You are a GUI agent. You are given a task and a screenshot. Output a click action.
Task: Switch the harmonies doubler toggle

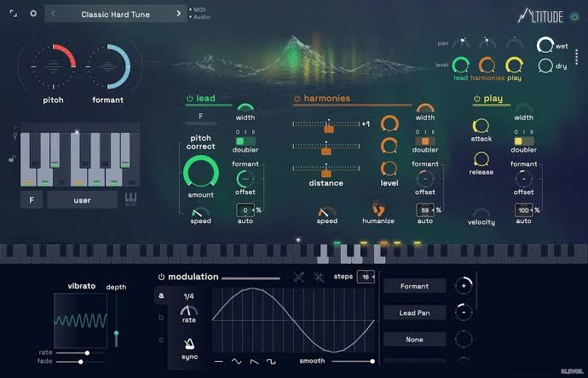(x=425, y=141)
